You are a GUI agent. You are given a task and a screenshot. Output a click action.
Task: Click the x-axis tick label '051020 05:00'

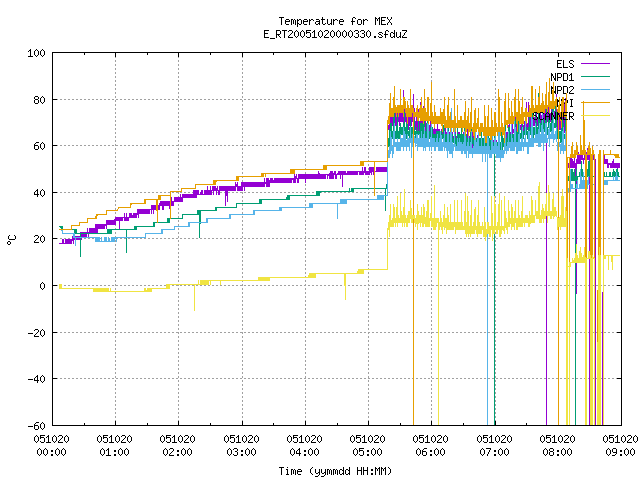click(x=368, y=446)
